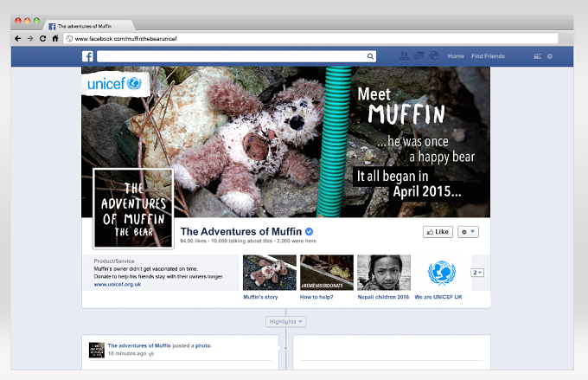Open the browser home page icon
588x380 pixels.
pos(55,38)
